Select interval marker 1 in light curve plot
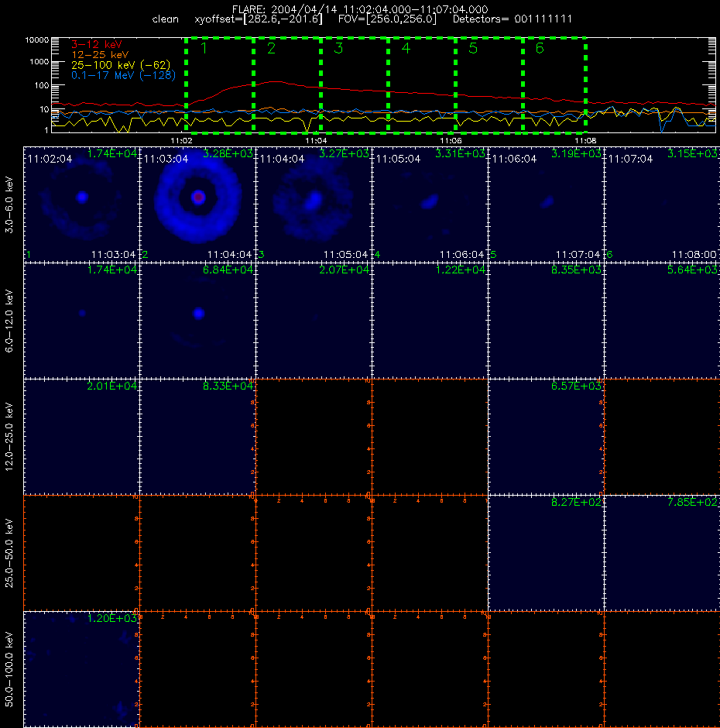 point(204,48)
